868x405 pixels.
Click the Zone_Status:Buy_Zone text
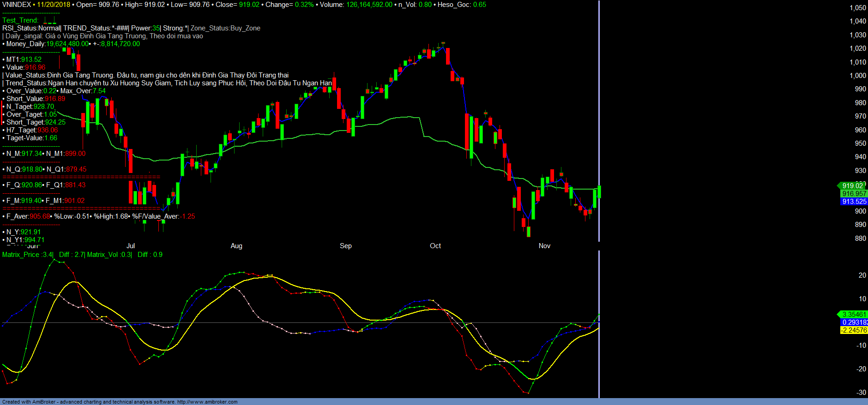coord(225,28)
